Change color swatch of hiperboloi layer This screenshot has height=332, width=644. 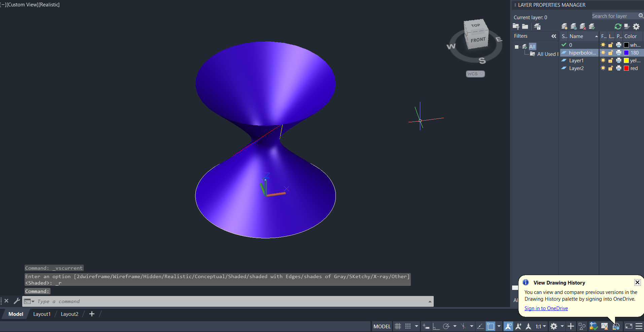tap(626, 53)
